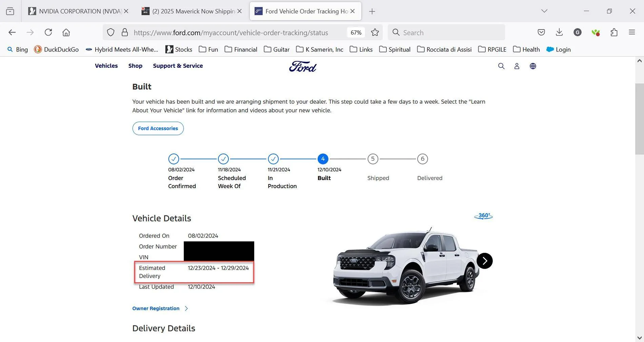Expand the Fun bookmarks folder
The width and height of the screenshot is (644, 342).
(x=208, y=49)
